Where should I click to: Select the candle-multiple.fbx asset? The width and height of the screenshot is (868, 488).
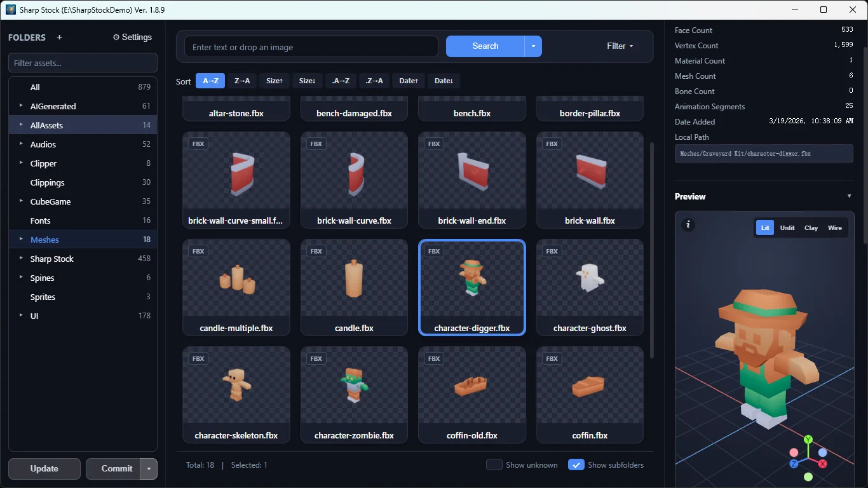click(236, 287)
